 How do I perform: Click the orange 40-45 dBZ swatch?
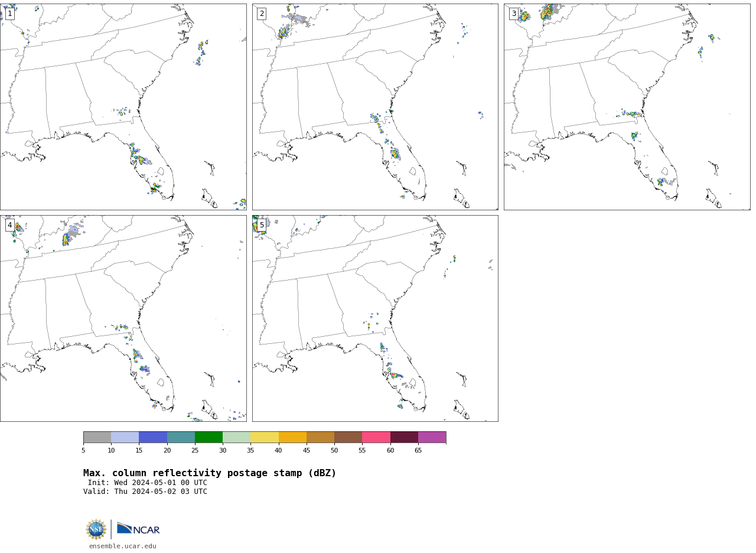(x=292, y=437)
